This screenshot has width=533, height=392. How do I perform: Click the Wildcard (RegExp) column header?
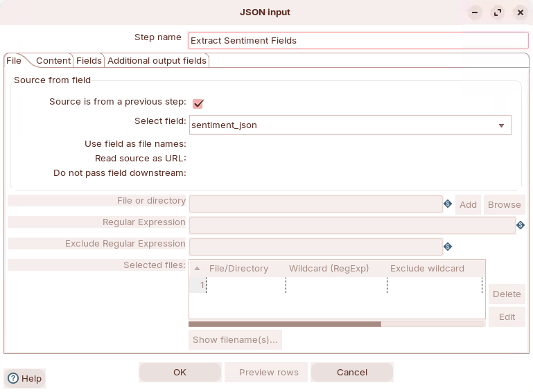(x=329, y=269)
